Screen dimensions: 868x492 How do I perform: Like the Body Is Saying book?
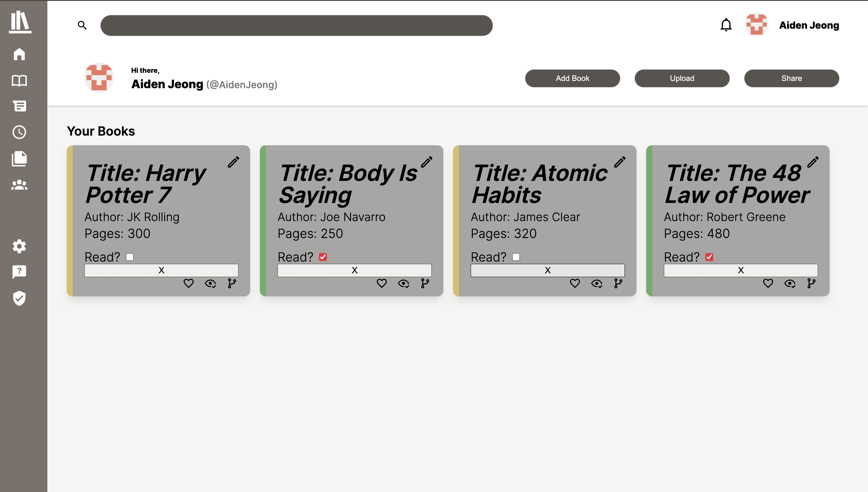[381, 283]
